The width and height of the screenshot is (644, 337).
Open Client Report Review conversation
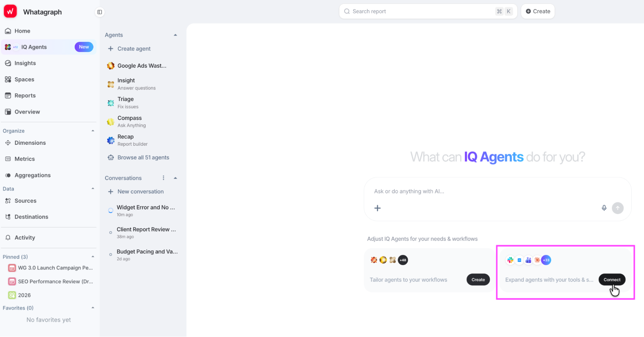click(142, 233)
